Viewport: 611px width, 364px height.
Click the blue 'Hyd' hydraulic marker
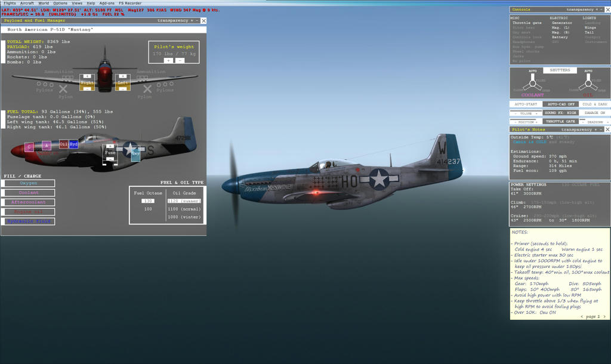coord(73,144)
